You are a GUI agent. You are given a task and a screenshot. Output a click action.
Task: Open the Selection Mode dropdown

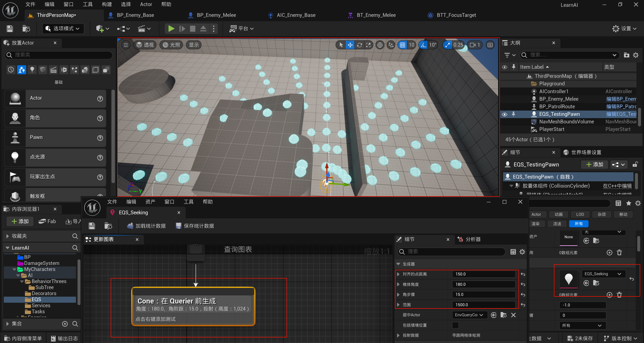tap(63, 29)
